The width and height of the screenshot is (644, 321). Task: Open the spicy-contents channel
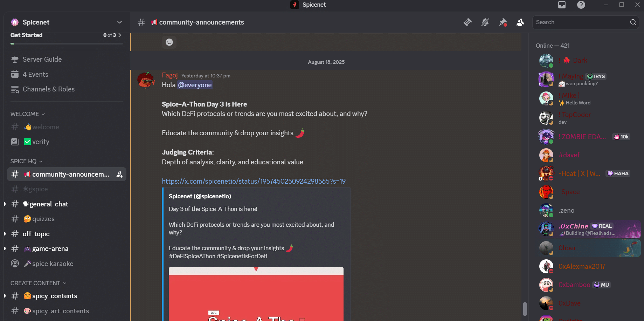[67, 296]
